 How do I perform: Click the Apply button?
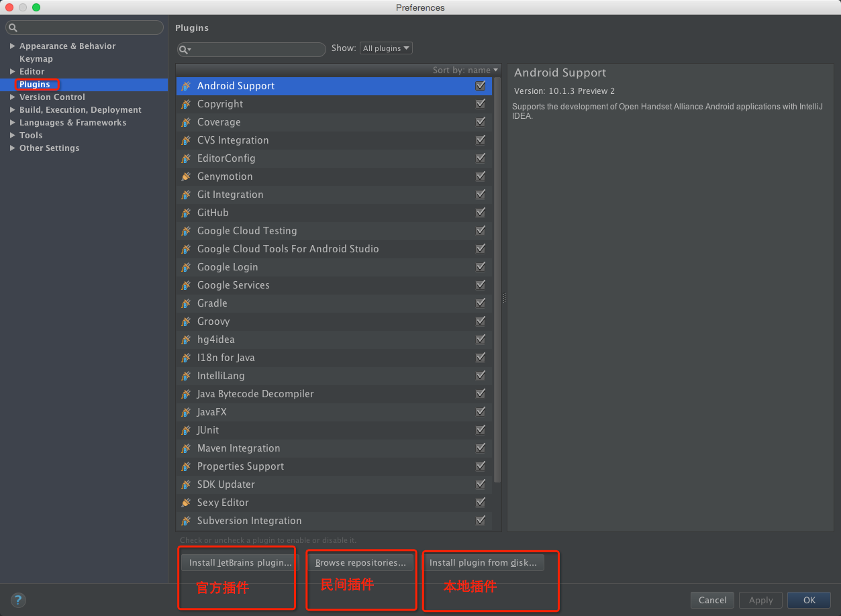760,601
